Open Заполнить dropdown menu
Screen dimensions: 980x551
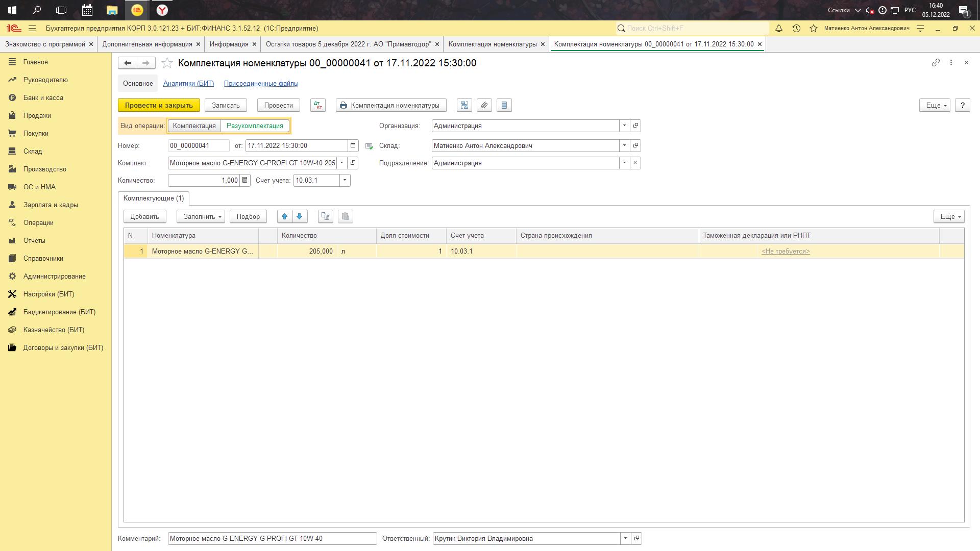pyautogui.click(x=201, y=216)
